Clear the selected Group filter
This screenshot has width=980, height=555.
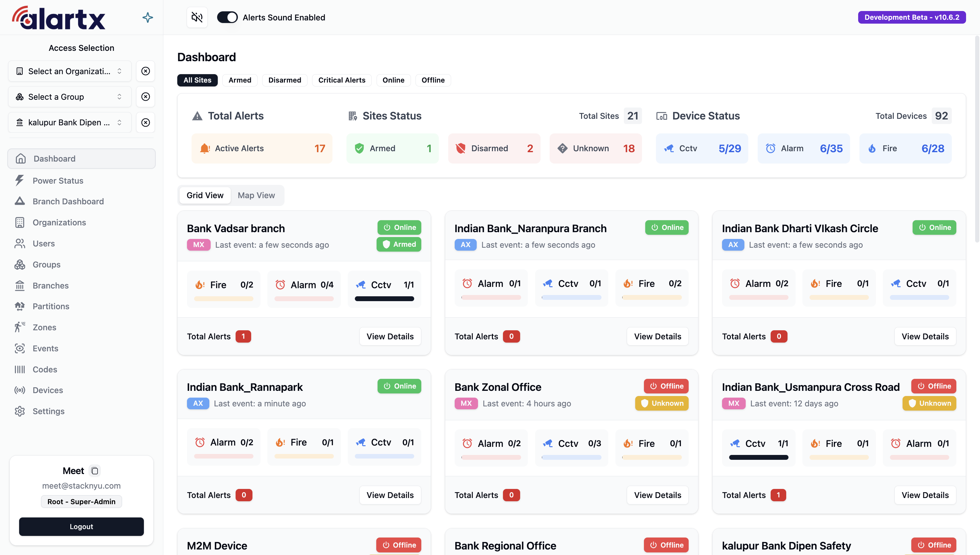pos(145,96)
